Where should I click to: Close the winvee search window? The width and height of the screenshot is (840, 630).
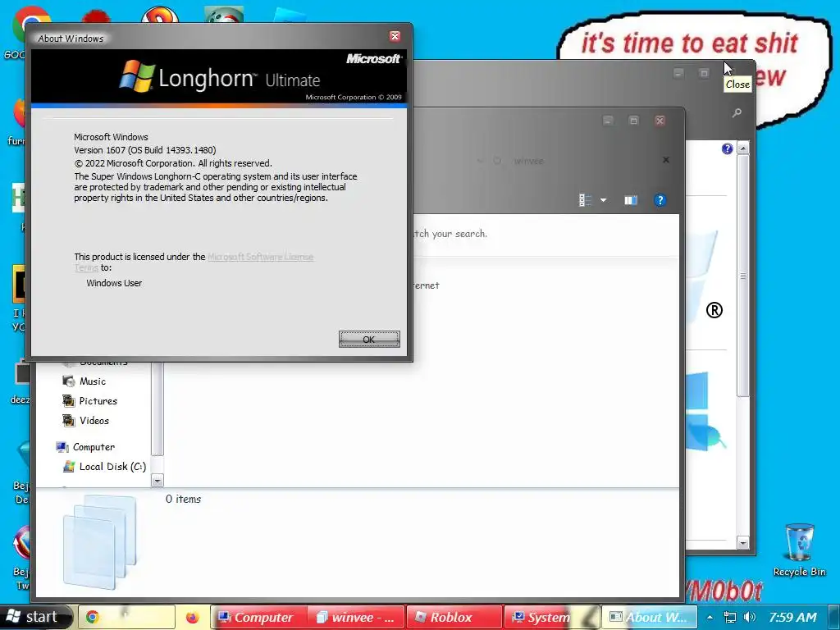(x=660, y=121)
